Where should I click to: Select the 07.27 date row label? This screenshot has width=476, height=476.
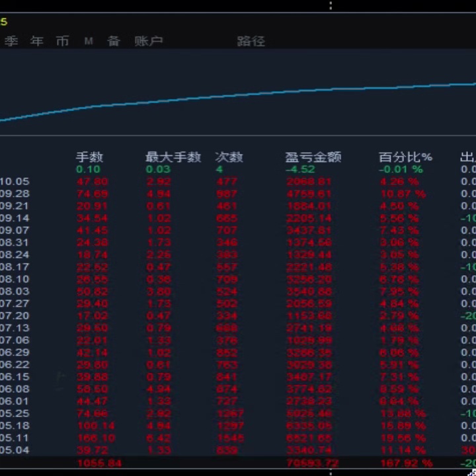[15, 303]
